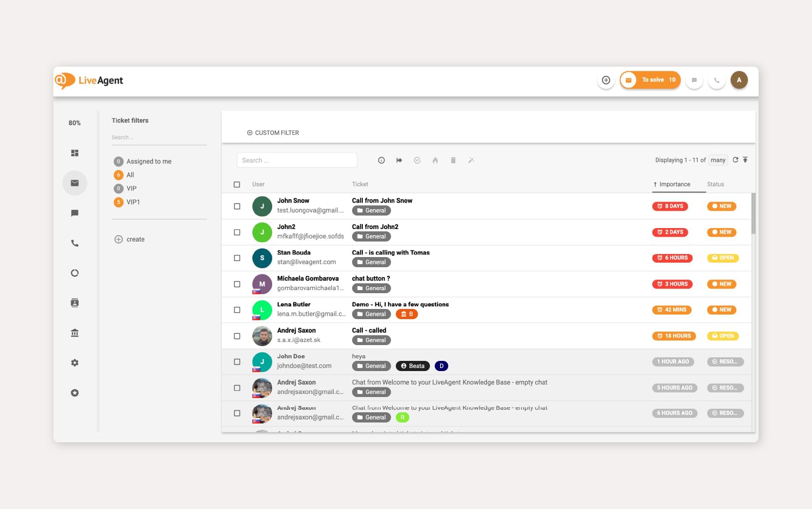Open the tickets mail icon in sidebar
Viewport: 812px width, 509px height.
tap(75, 183)
